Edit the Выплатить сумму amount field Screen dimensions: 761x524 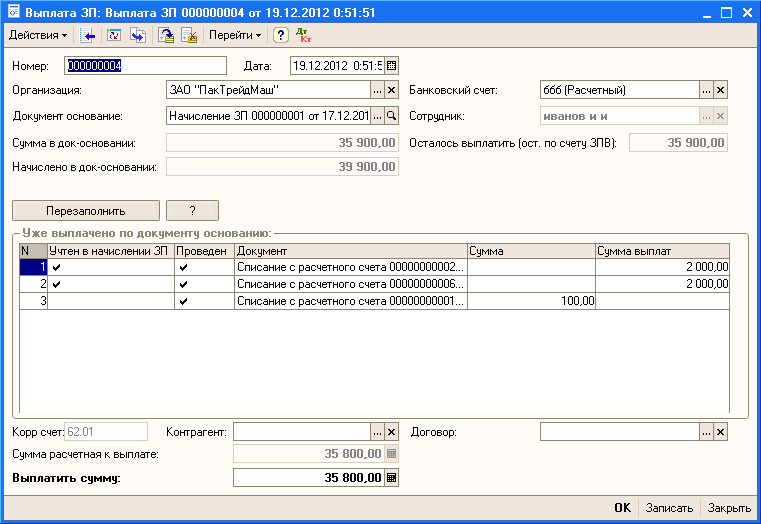point(309,478)
